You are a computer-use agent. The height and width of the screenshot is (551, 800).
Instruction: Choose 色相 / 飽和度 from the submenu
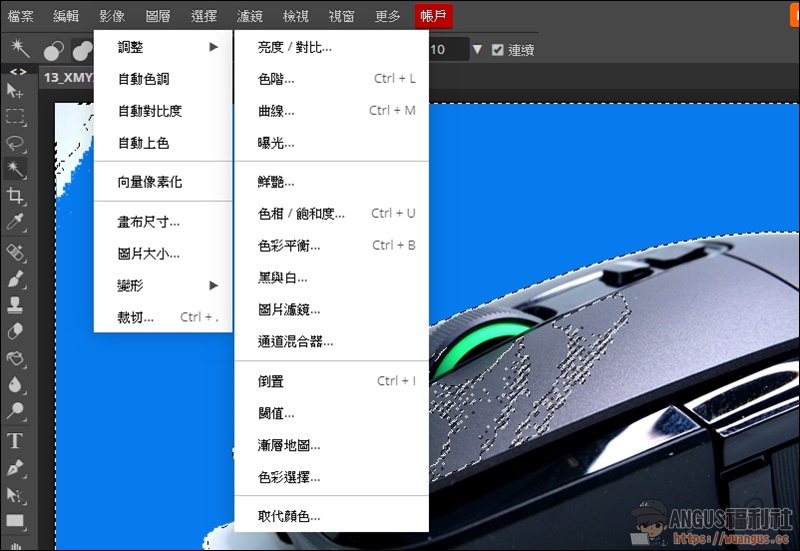tap(301, 213)
